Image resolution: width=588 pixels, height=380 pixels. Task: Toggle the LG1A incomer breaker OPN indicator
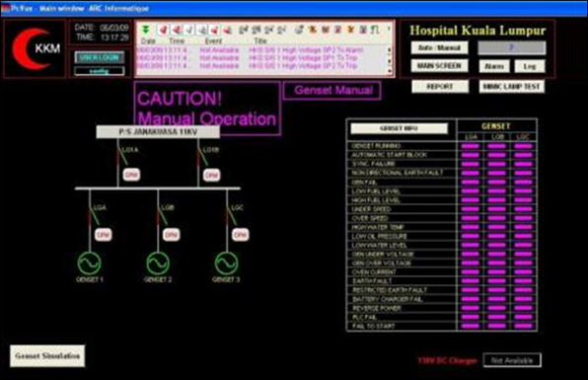pos(131,175)
